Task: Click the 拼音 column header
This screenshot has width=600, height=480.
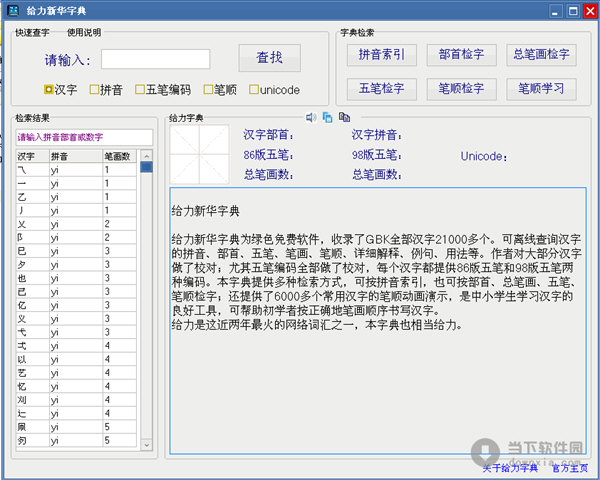Action: pyautogui.click(x=76, y=156)
